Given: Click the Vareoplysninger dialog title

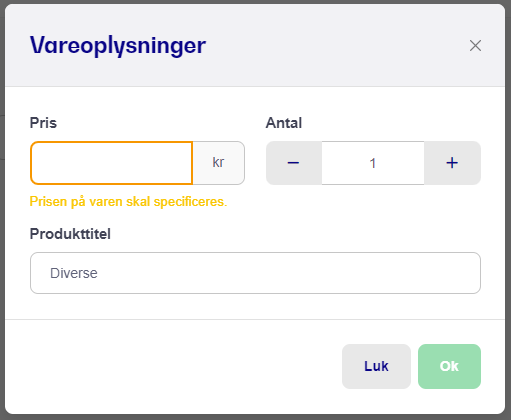Looking at the screenshot, I should pyautogui.click(x=118, y=46).
